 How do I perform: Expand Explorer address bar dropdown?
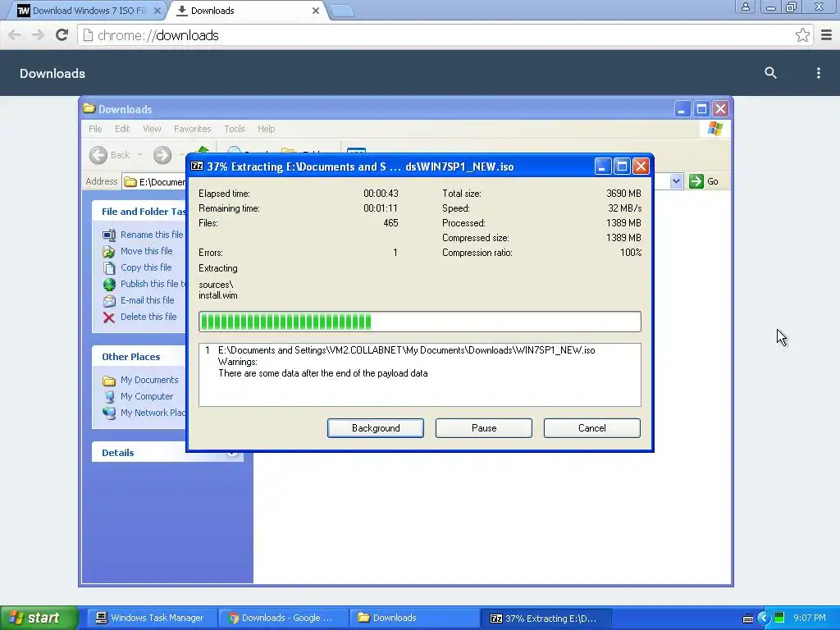click(676, 181)
